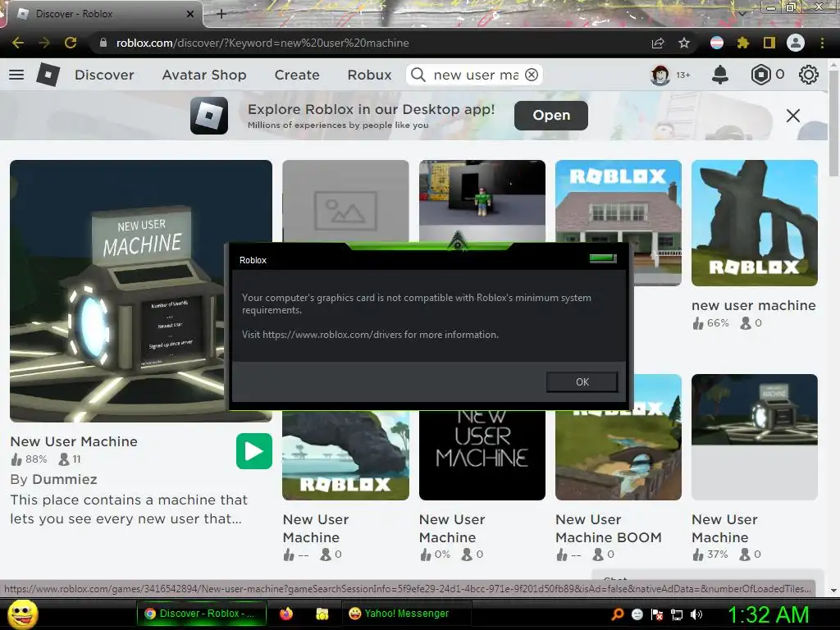This screenshot has height=630, width=840.
Task: Open the river bridge BOOM game thumbnail
Action: (x=619, y=455)
